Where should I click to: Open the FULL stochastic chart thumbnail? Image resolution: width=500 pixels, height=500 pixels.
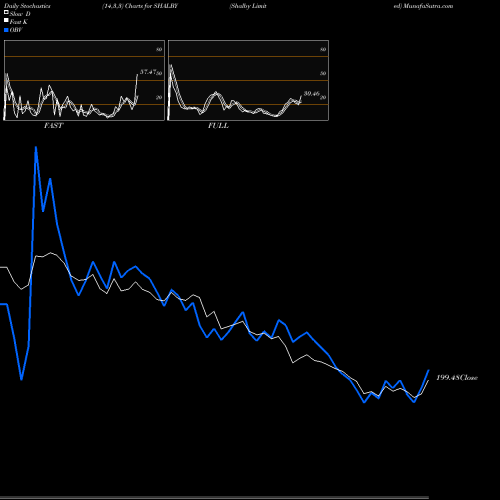point(248,80)
